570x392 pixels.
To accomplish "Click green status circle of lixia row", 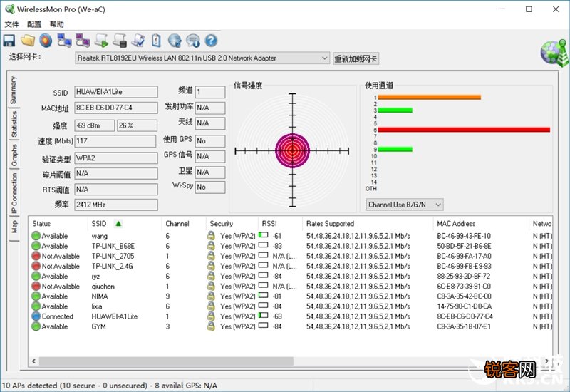I will 36,306.
